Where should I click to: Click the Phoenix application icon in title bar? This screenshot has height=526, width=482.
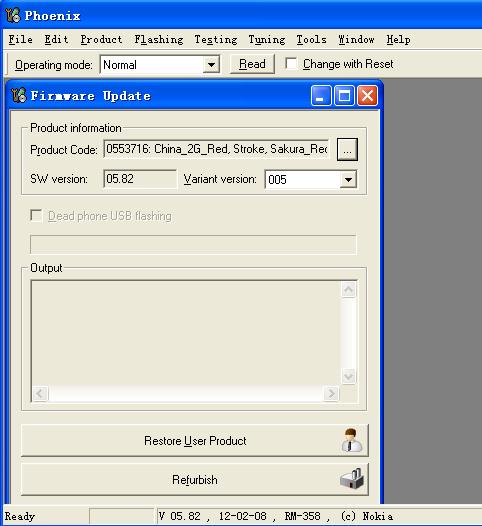(x=13, y=16)
